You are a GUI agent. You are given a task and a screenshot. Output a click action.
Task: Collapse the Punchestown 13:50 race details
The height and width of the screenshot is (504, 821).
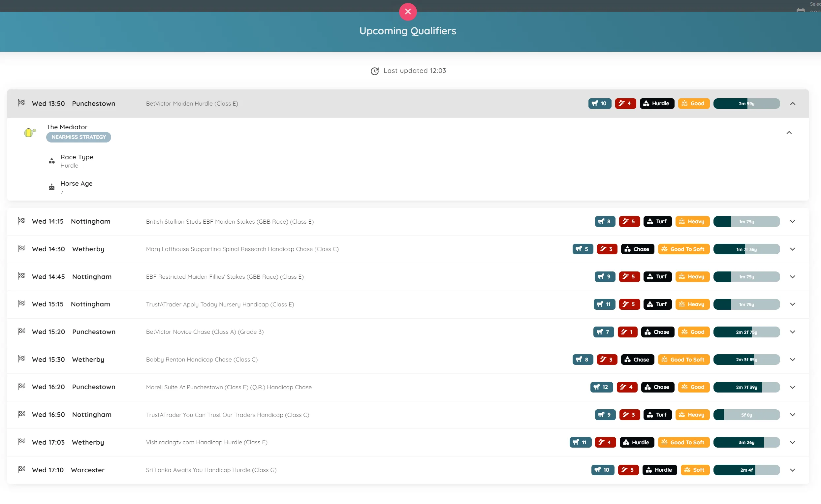[793, 104]
